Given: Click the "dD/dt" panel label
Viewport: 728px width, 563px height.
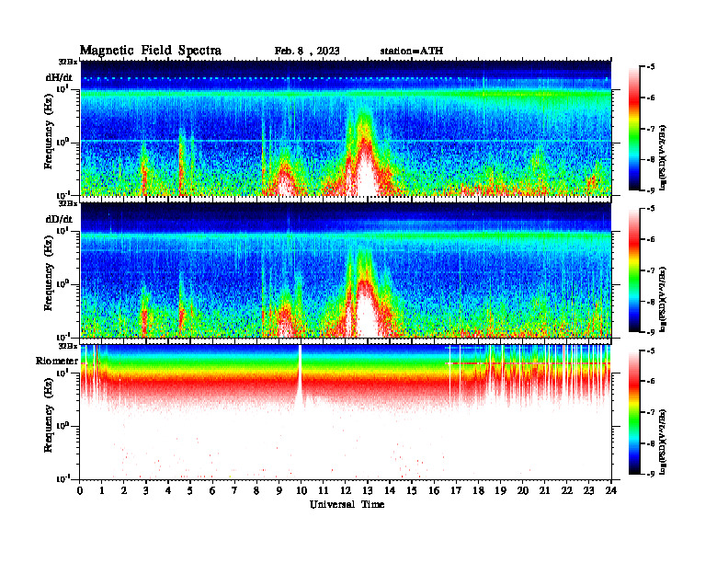Looking at the screenshot, I should coord(59,219).
